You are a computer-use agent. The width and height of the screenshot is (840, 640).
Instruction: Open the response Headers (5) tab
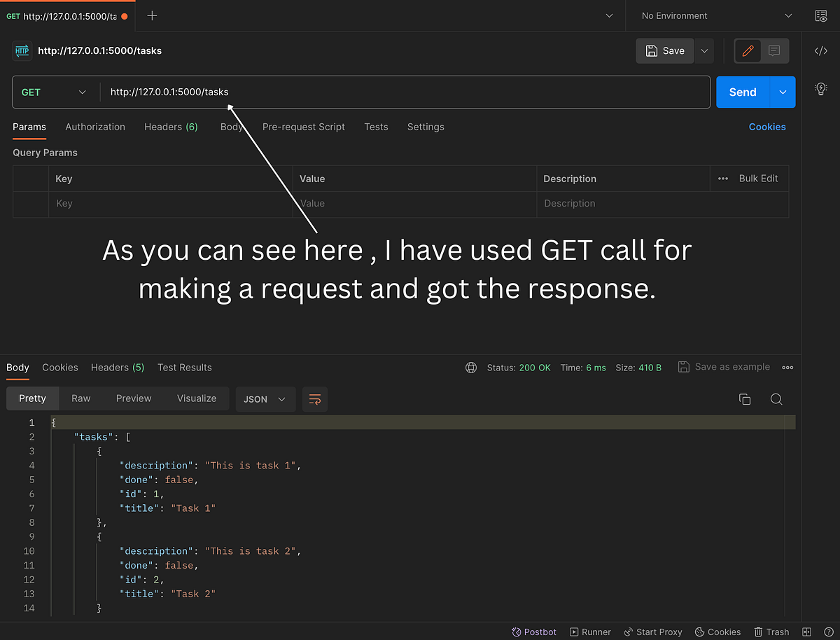[x=118, y=368]
